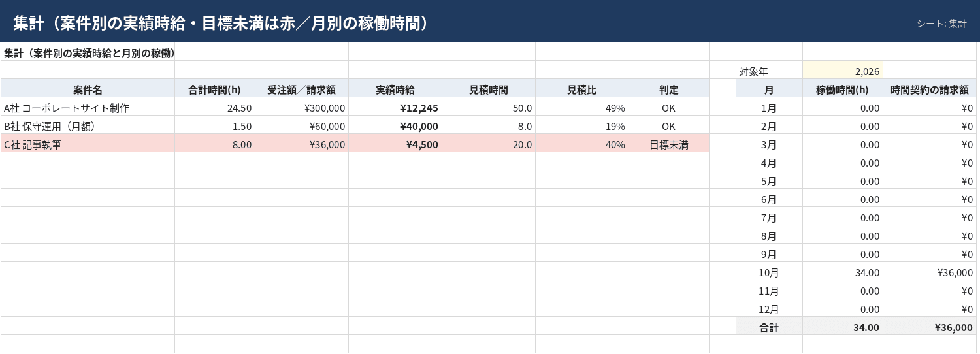Image resolution: width=980 pixels, height=354 pixels.
Task: Select the A社 コーポレートサイト制作 project name cell
Action: 88,107
